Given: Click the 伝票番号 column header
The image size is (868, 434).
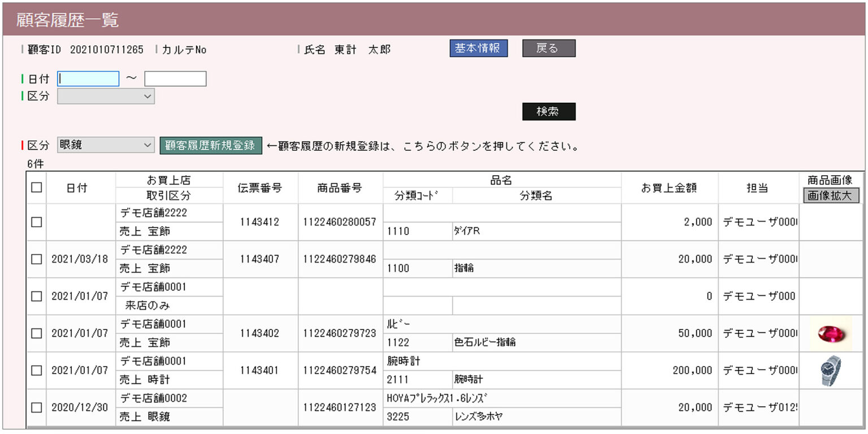Looking at the screenshot, I should 260,188.
